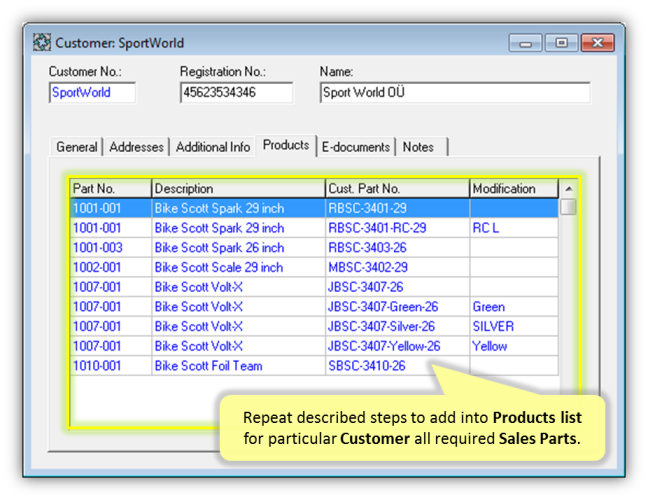Screen dimensions: 648x500
Task: Select cell MBSC-3402-29
Action: (398, 268)
